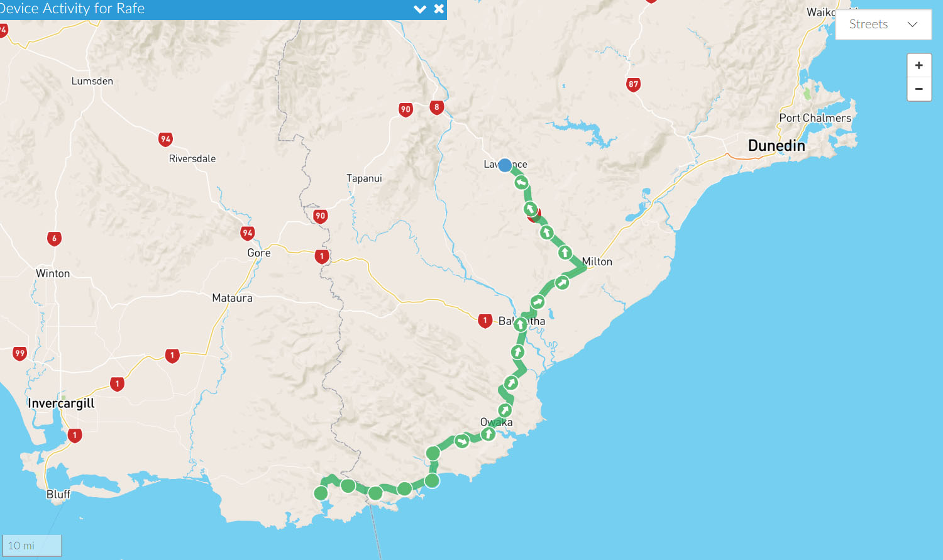943x560 pixels.
Task: Select the blue current location marker at Lawrence
Action: click(505, 165)
